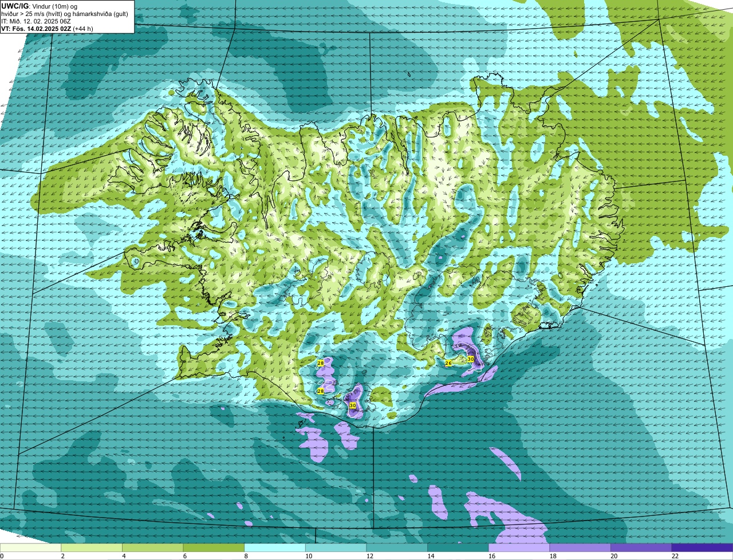Select the 30 gust marker beside the 26

click(x=471, y=359)
